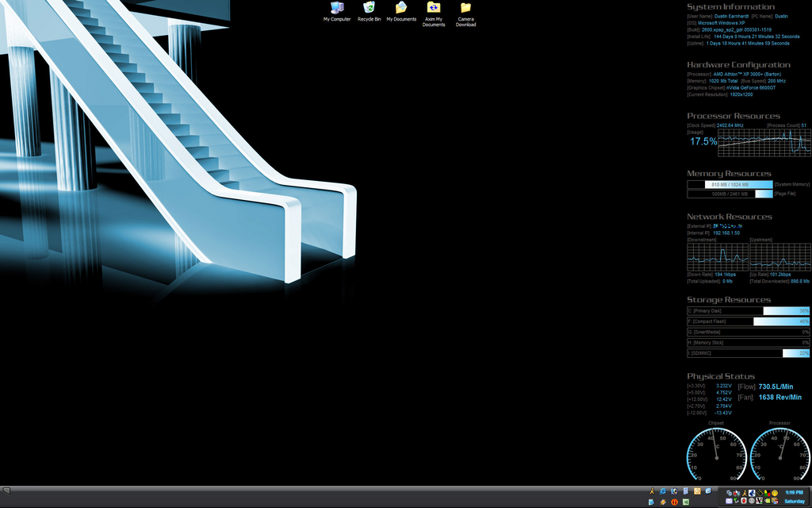Launch Internet Explorer from quick launch

pos(663,491)
